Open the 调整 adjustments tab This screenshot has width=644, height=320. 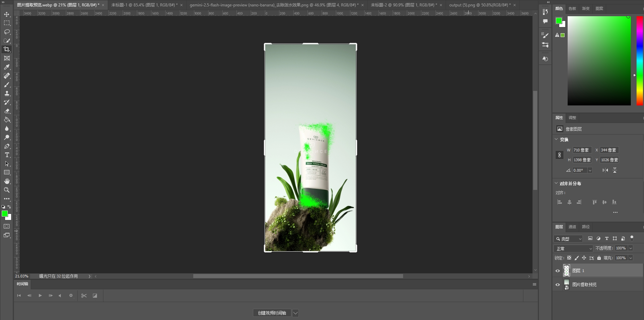point(572,118)
